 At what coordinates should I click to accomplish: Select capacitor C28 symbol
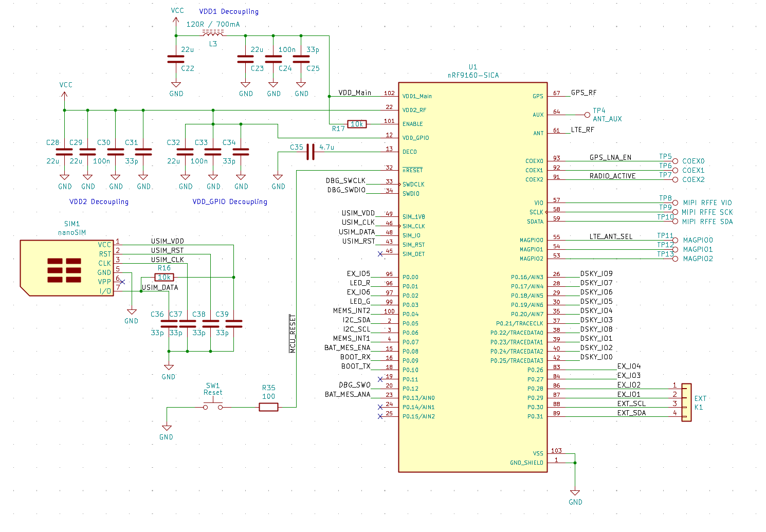64,152
